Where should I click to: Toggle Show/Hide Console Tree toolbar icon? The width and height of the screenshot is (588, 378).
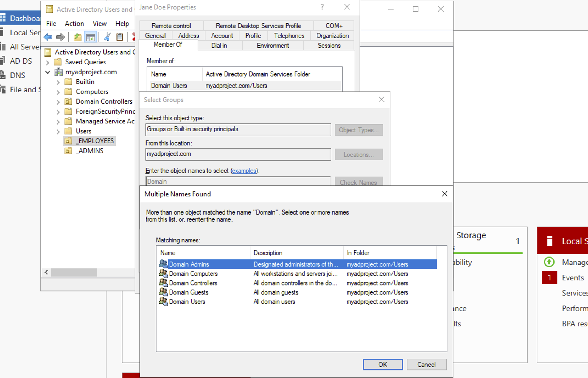(x=90, y=37)
